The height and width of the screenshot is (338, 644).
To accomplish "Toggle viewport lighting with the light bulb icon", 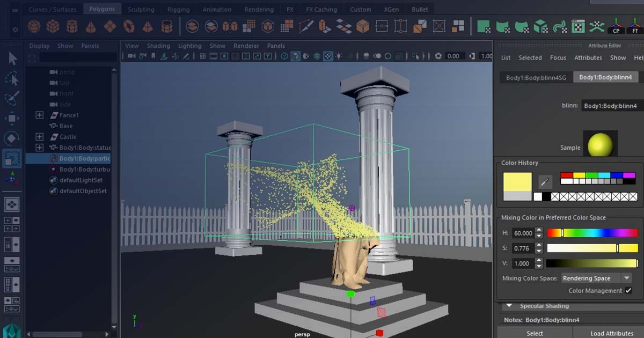I will coord(338,55).
